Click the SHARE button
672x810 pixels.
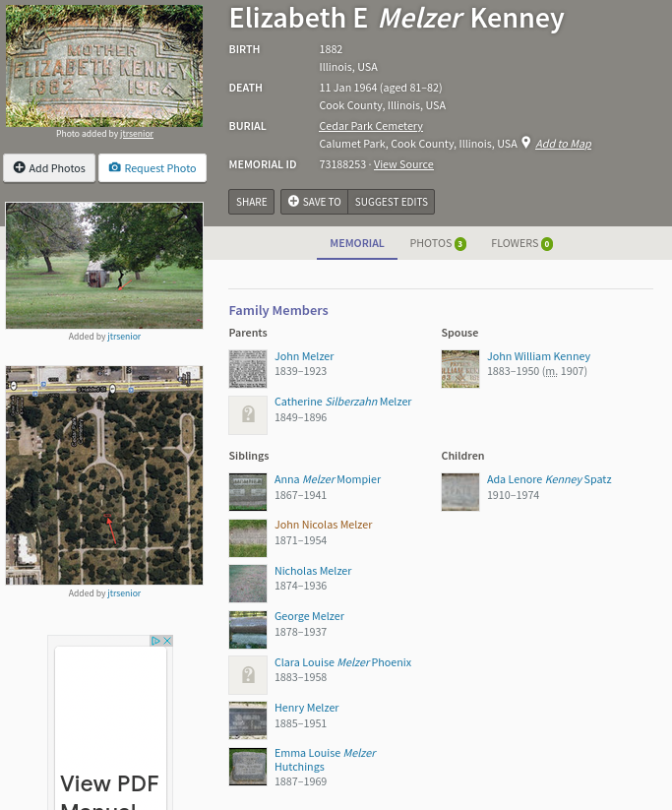252,202
